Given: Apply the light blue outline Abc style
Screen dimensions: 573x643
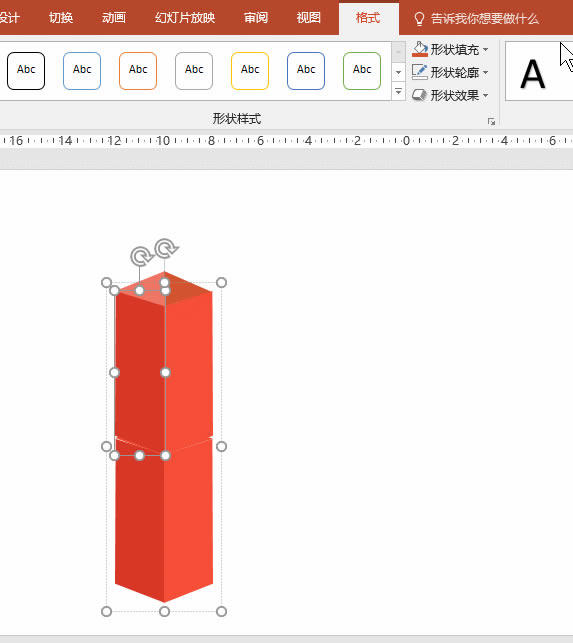Looking at the screenshot, I should point(82,71).
